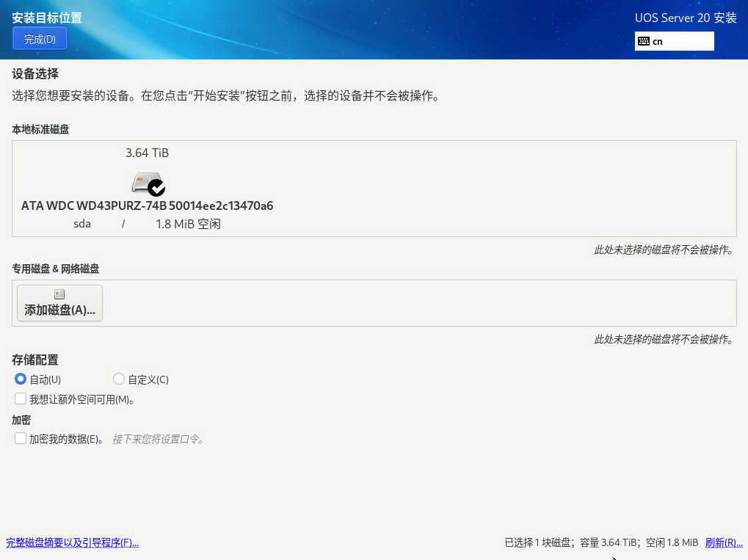Open the 添加磁盘(A)... dialog
Screen dimensions: 748x560
tap(59, 303)
